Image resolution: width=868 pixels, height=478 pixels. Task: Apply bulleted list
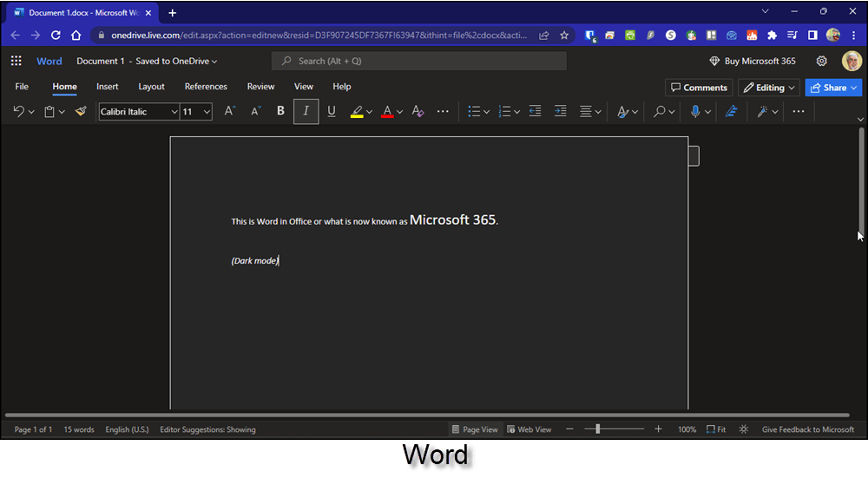474,111
